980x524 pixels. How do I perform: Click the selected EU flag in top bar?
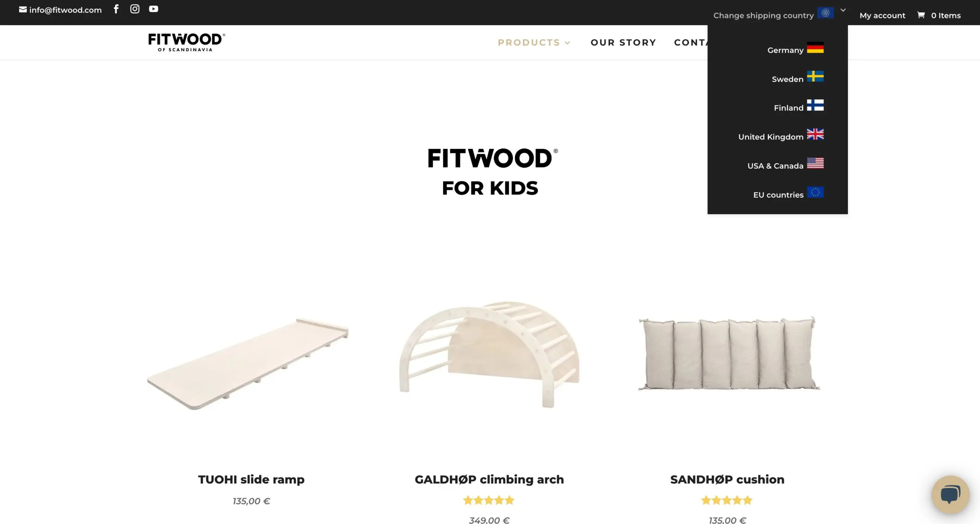[x=825, y=13]
